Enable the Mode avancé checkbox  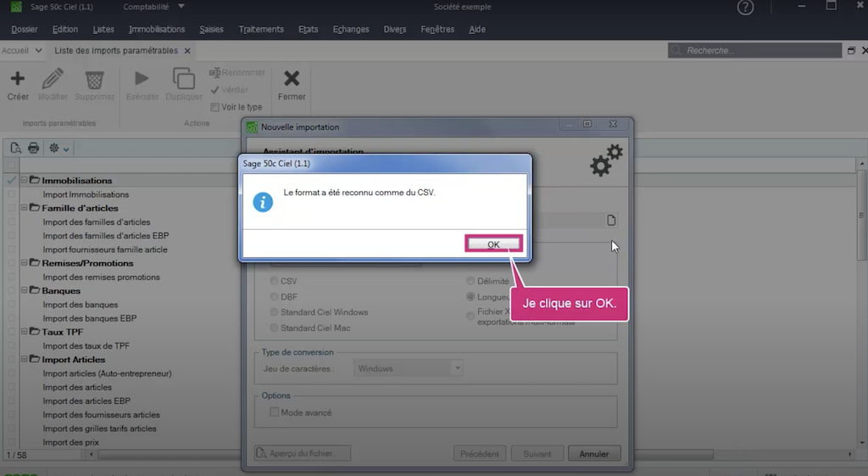point(274,412)
